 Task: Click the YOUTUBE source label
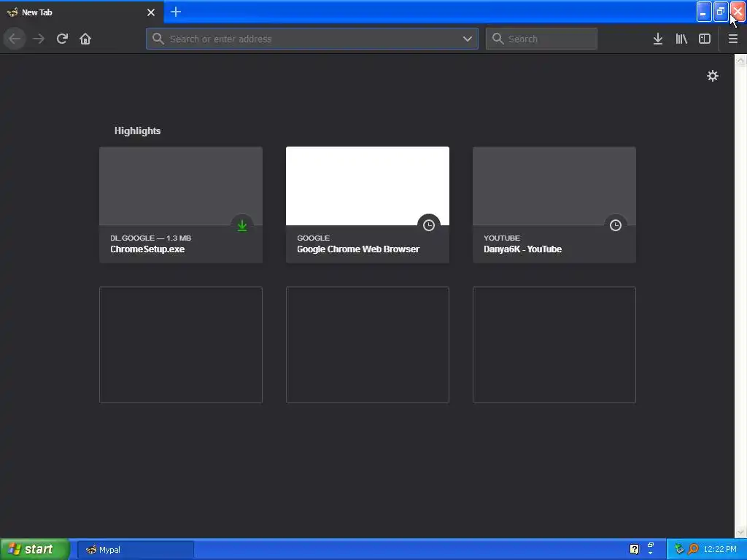pyautogui.click(x=502, y=238)
